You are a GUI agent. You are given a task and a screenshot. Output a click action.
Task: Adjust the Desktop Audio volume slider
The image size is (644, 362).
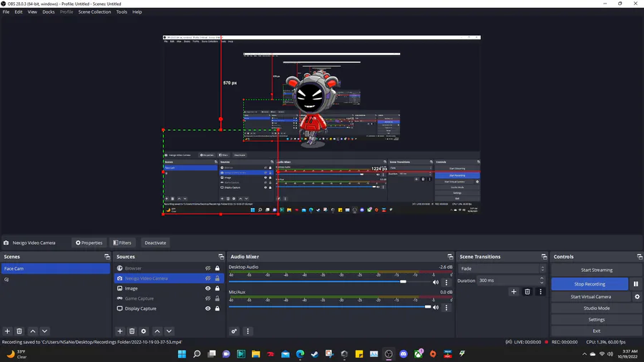pos(403,282)
